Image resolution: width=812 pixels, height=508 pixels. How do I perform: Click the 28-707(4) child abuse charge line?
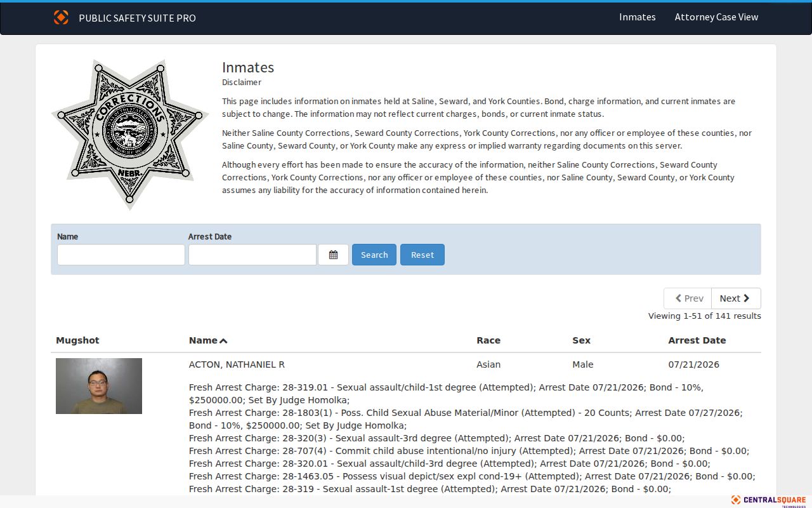[469, 451]
